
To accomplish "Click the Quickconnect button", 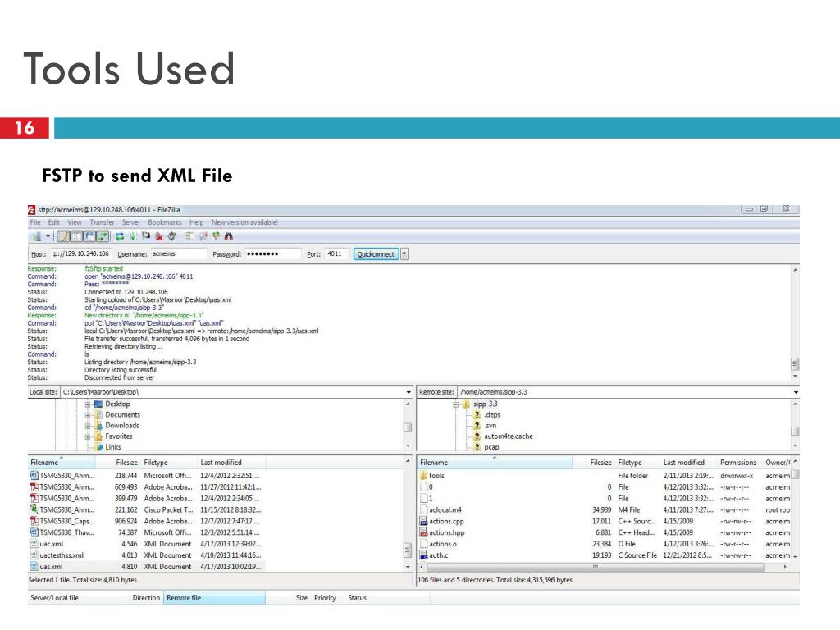I will (x=376, y=254).
